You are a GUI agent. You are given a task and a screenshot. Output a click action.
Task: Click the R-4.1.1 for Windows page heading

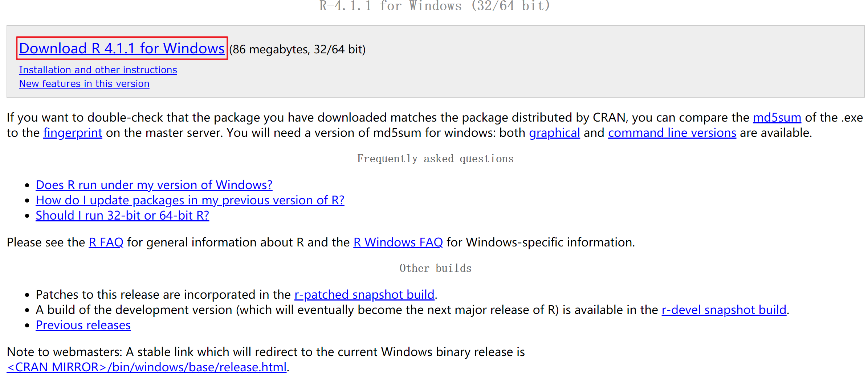pos(434,6)
